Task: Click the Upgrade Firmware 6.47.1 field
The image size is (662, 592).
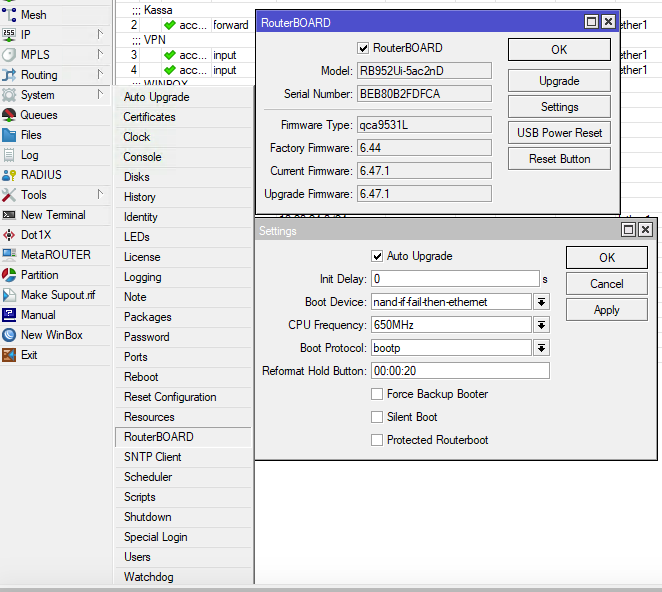Action: pyautogui.click(x=424, y=194)
